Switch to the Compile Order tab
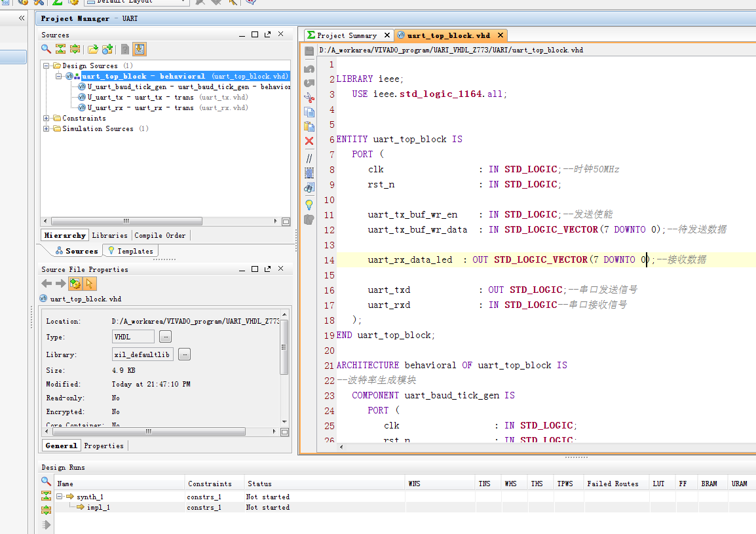756x534 pixels. 160,235
